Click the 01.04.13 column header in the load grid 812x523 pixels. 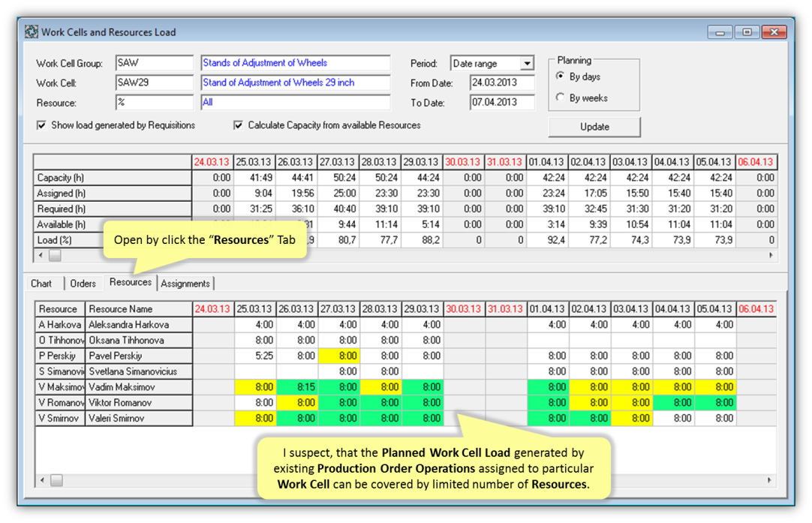pyautogui.click(x=547, y=162)
